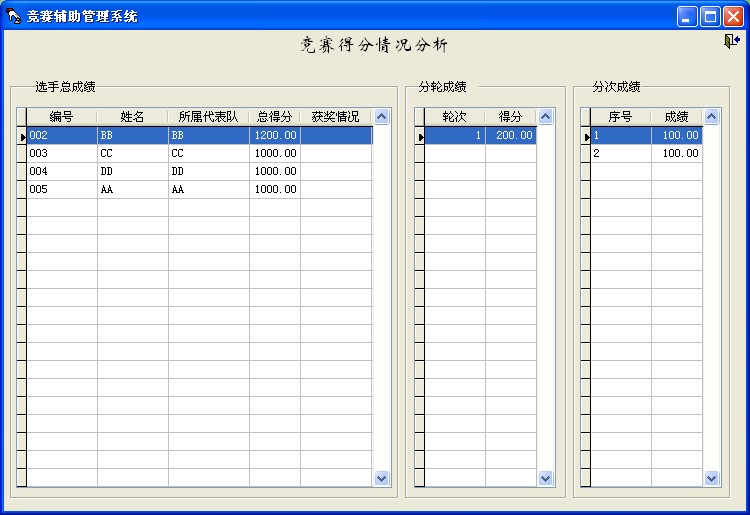Image resolution: width=750 pixels, height=515 pixels.
Task: Click row selector of sequence 2
Action: click(586, 153)
